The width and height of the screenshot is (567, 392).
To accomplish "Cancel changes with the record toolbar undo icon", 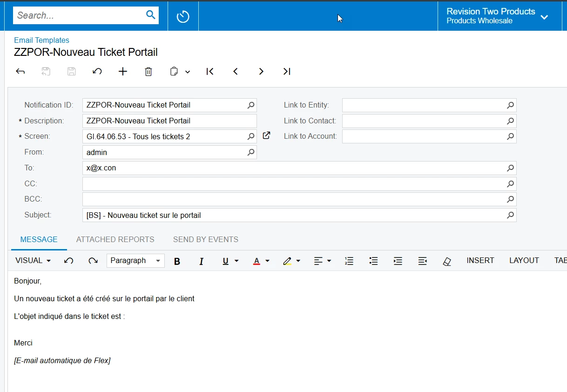I will (x=97, y=71).
